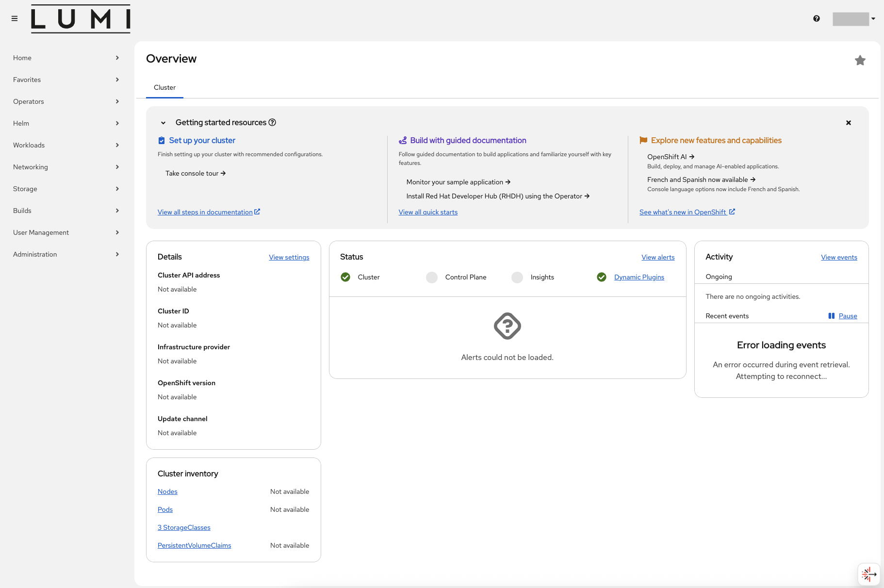This screenshot has height=588, width=884.
Task: Close the Getting started resources panel
Action: tap(849, 123)
